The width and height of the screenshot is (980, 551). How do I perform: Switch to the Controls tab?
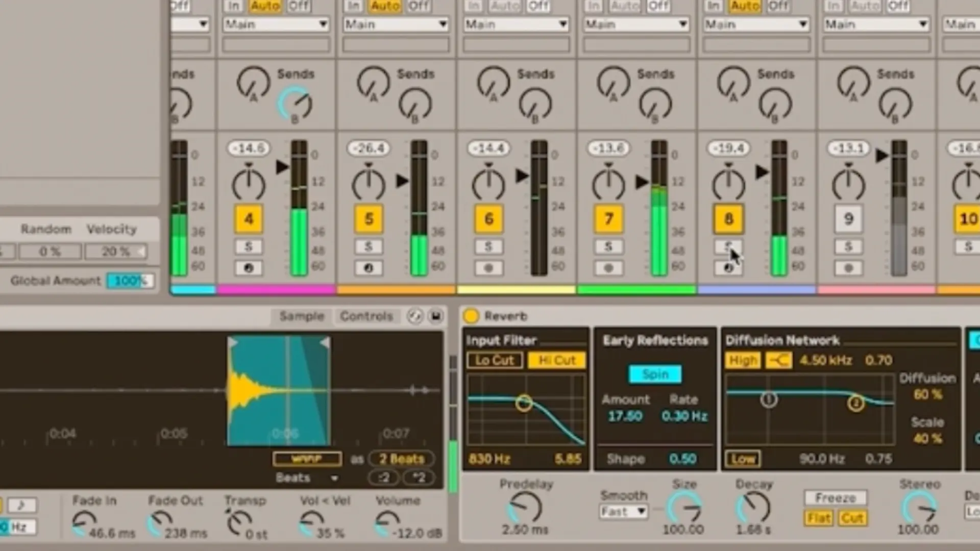[x=366, y=316]
